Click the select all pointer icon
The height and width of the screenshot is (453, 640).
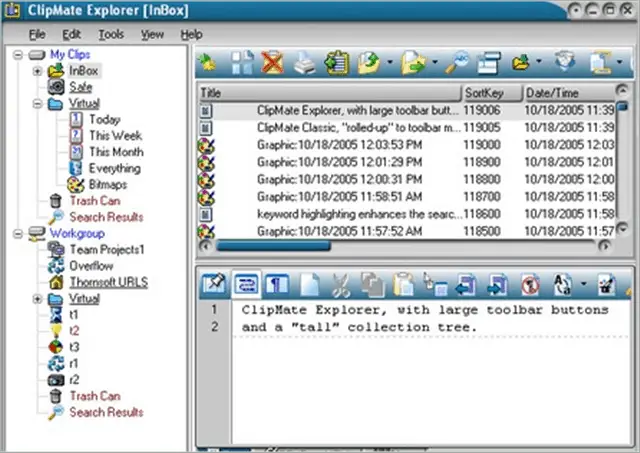click(435, 284)
